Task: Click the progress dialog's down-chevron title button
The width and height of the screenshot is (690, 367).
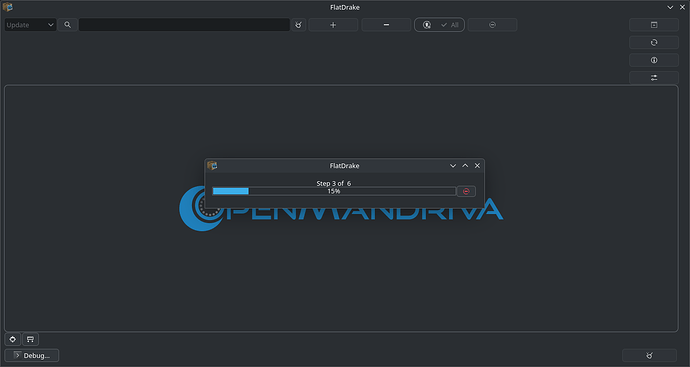Action: click(453, 165)
